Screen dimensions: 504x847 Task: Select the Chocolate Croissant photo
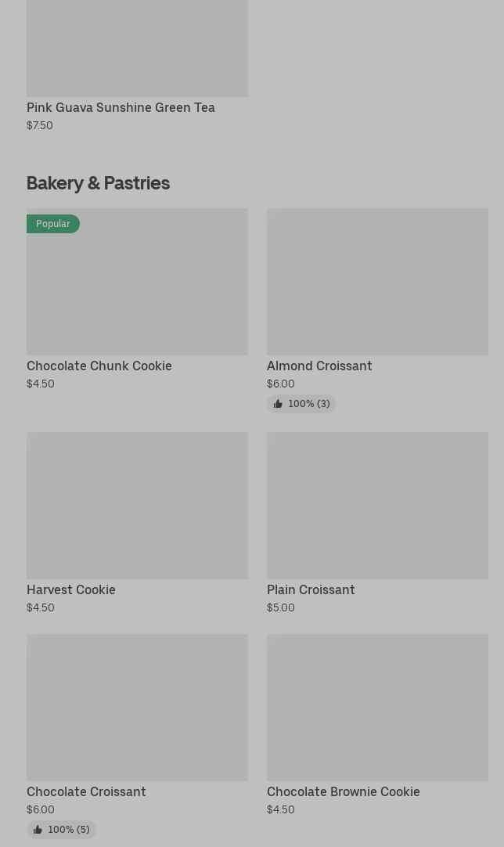137,707
